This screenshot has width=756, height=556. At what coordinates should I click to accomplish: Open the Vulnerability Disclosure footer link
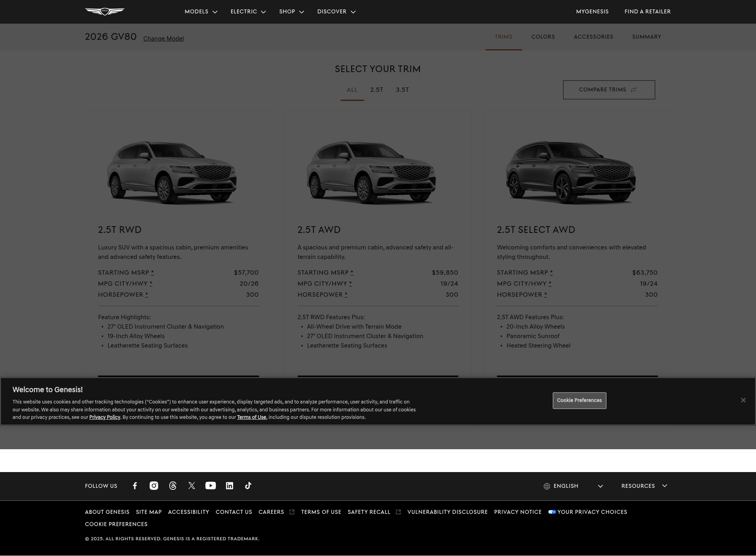point(448,512)
